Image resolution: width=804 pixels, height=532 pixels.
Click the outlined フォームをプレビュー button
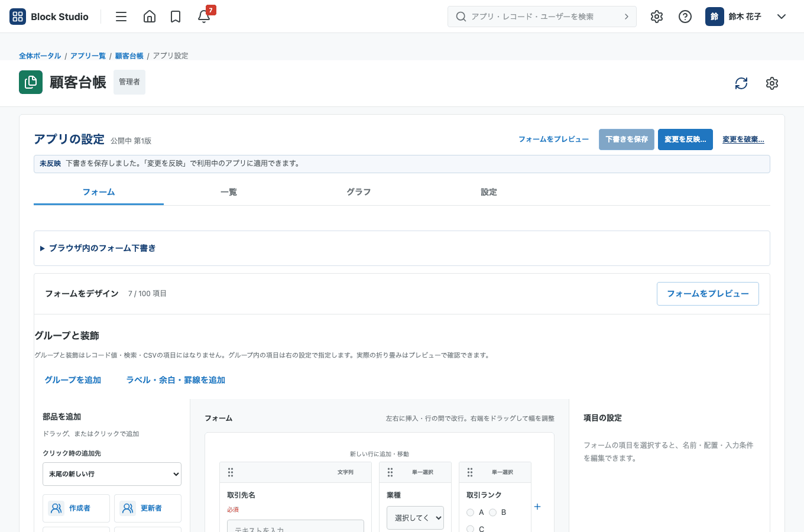tap(708, 294)
